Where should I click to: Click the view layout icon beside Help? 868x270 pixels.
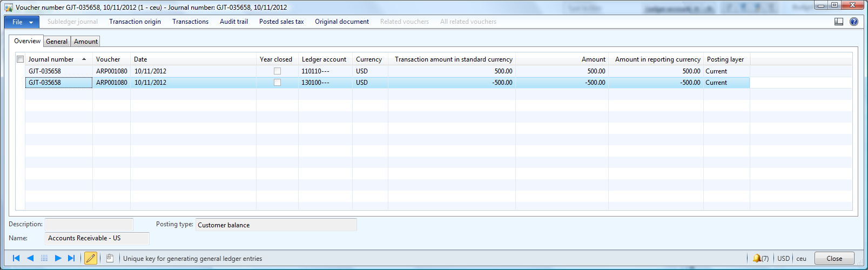[x=839, y=22]
